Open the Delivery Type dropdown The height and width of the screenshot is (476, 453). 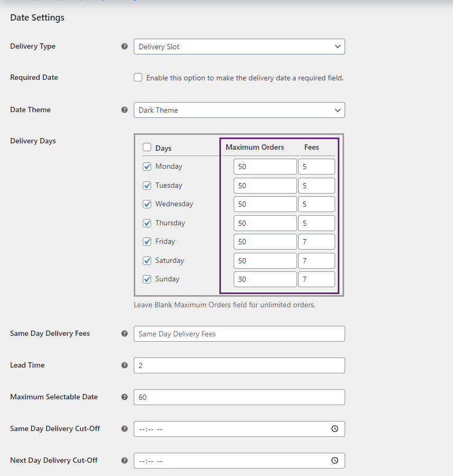click(x=239, y=47)
